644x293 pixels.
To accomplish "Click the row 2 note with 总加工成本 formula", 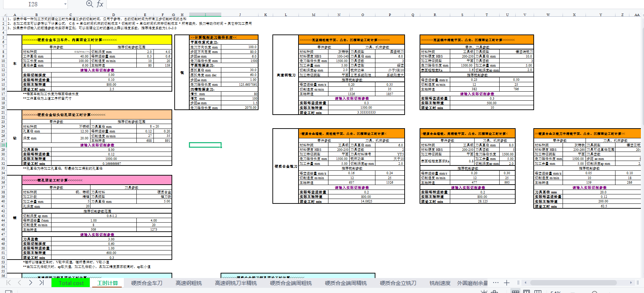I will 129,23.
